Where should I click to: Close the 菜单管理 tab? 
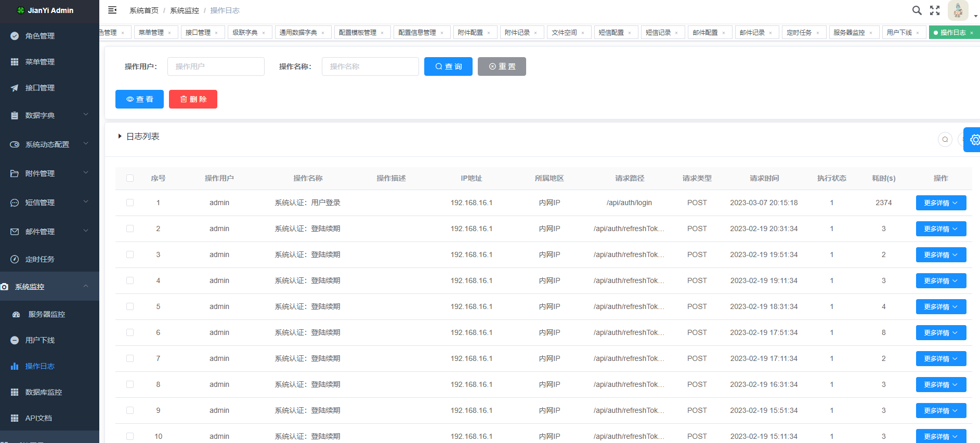[x=169, y=33]
